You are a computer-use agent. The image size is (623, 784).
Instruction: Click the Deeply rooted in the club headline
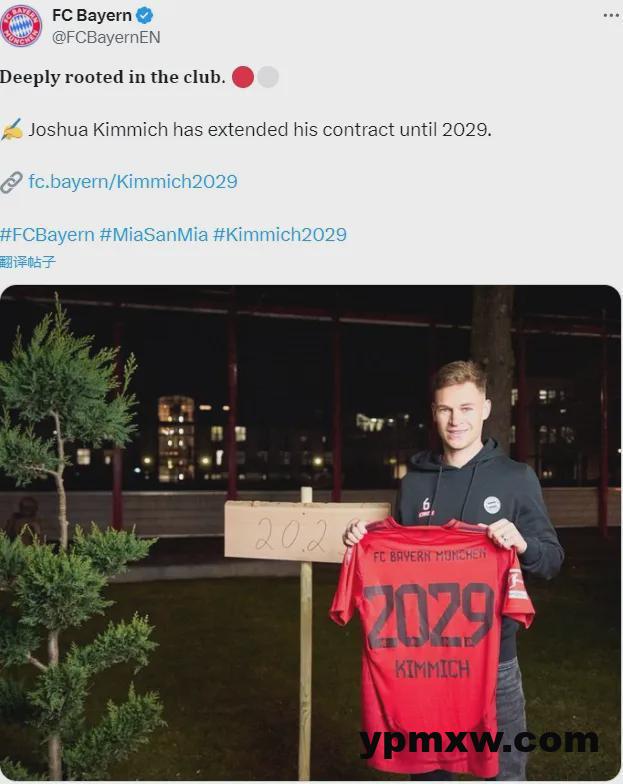pyautogui.click(x=112, y=77)
